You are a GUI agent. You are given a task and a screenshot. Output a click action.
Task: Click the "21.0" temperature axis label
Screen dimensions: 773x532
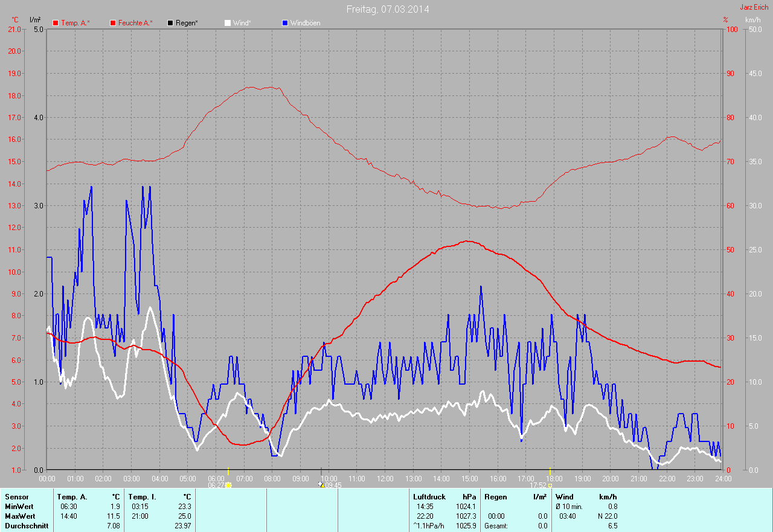[x=13, y=30]
